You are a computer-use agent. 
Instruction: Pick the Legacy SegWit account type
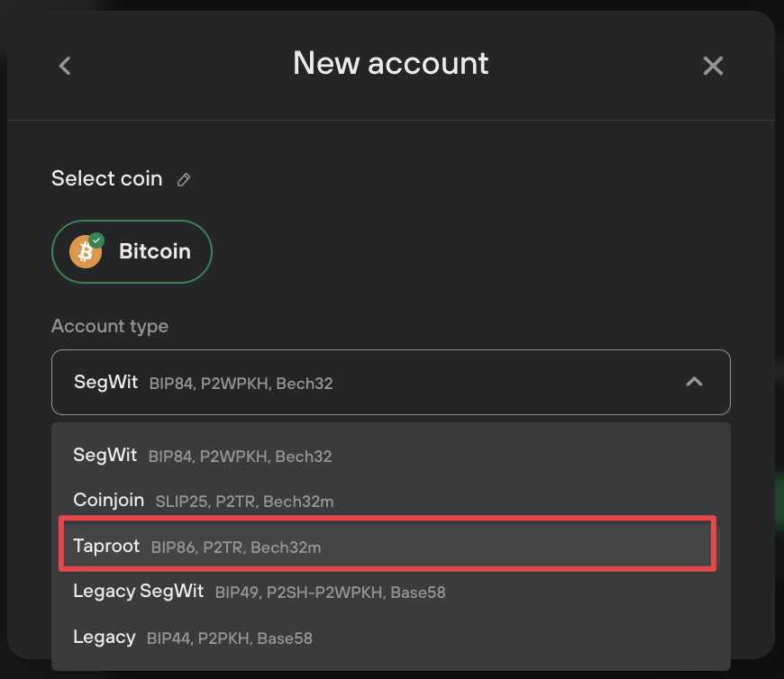click(x=391, y=592)
